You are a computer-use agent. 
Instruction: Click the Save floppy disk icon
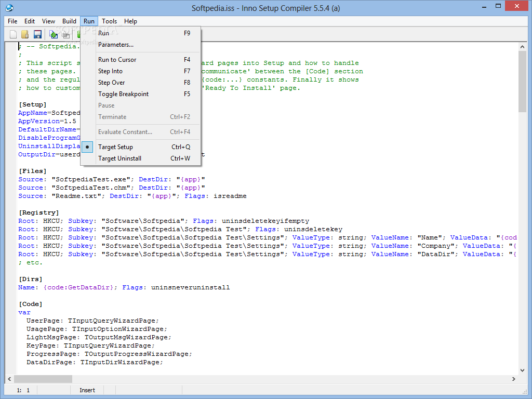point(37,34)
